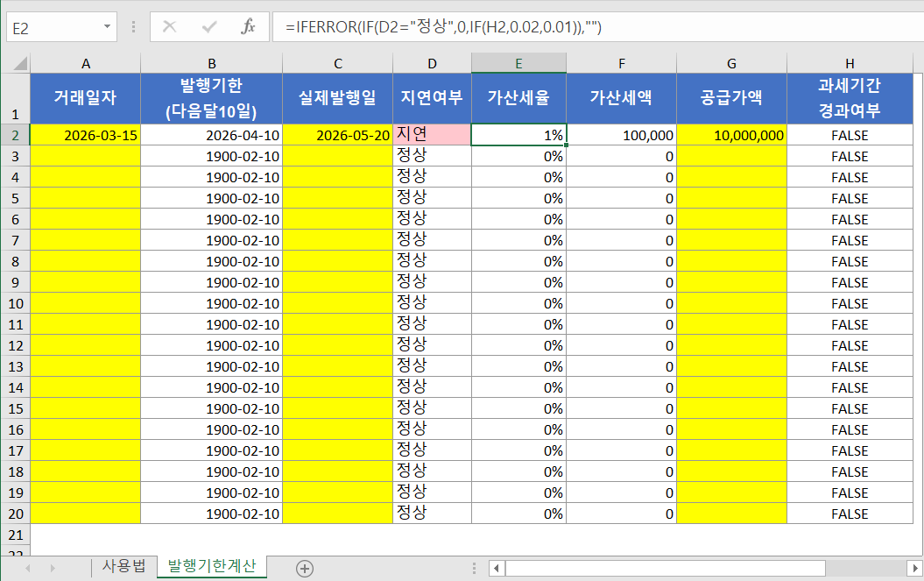Viewport: 924px width, 581px height.
Task: Select yellow cell G6 under 공급가액
Action: click(731, 219)
